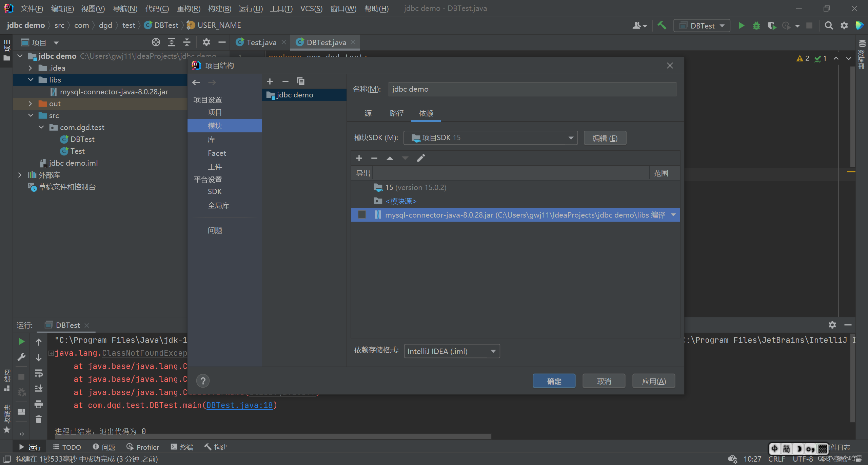
Task: Click the soft-wrap icon in run console
Action: click(x=39, y=373)
